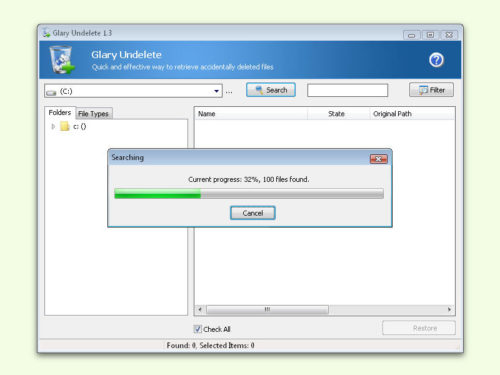
Task: Switch to the File Types tab
Action: pyautogui.click(x=94, y=114)
